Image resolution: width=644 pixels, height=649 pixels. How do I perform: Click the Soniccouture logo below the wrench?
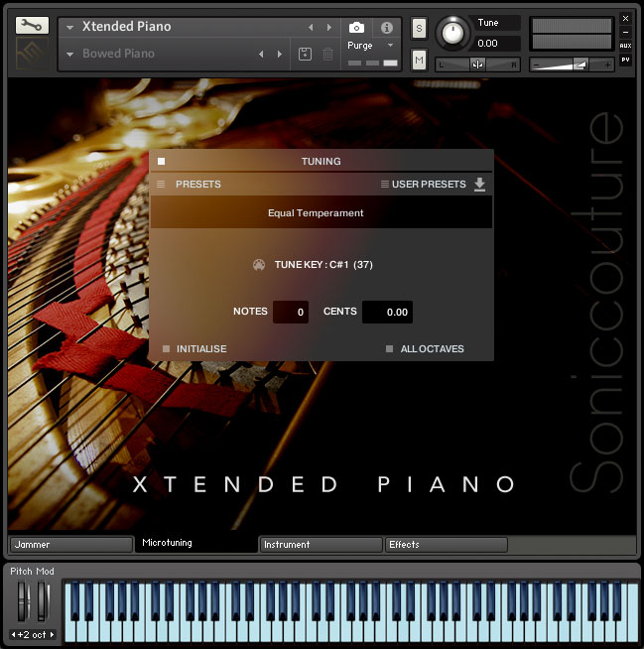[x=32, y=53]
